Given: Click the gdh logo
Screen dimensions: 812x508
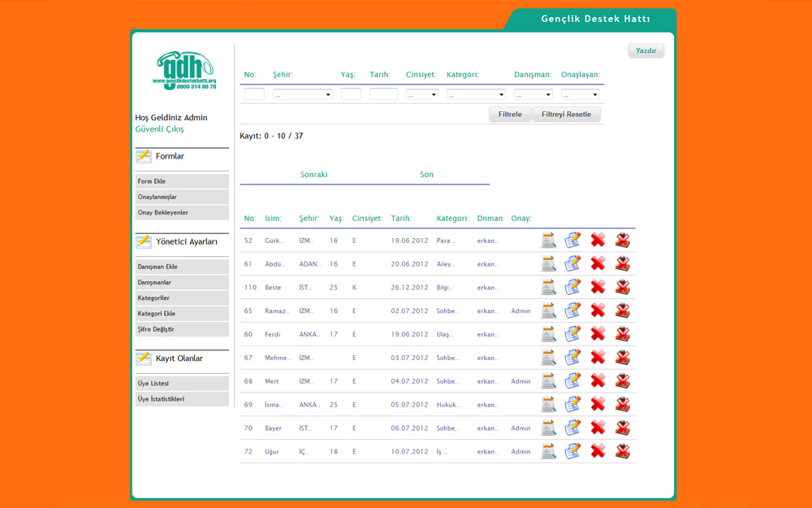Looking at the screenshot, I should coord(185,71).
